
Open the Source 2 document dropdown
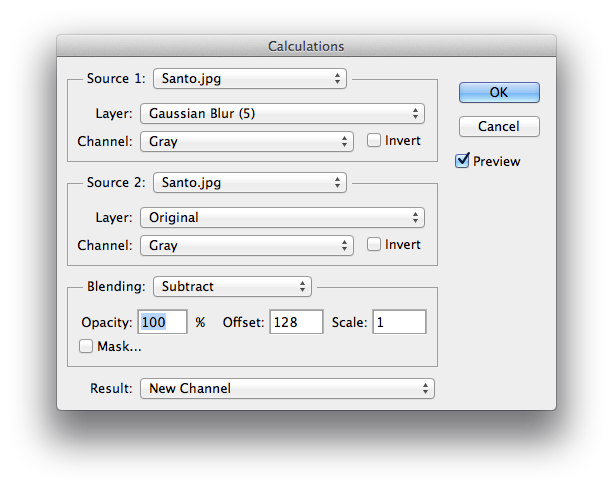pyautogui.click(x=248, y=182)
